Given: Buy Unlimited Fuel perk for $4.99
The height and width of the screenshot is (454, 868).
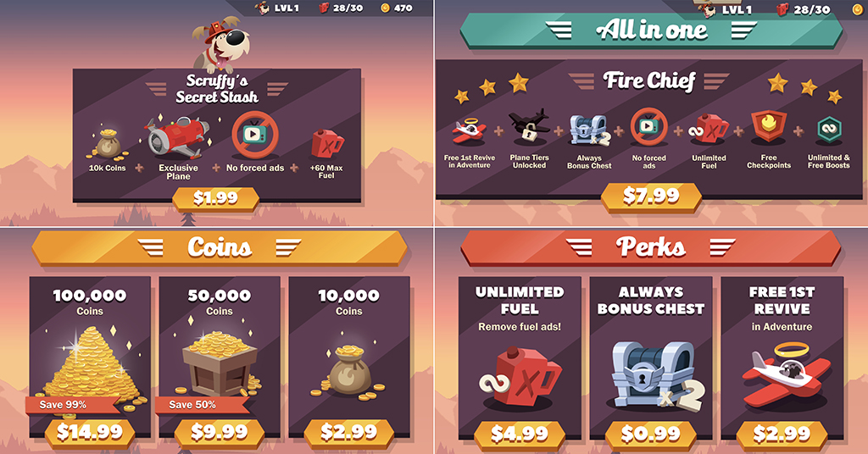Looking at the screenshot, I should click(520, 434).
